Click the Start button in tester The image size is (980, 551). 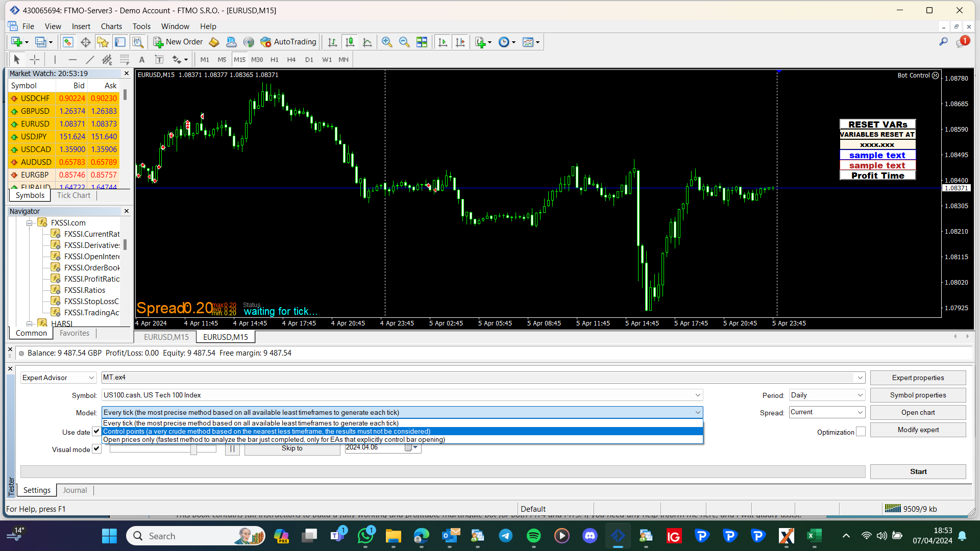pos(918,472)
